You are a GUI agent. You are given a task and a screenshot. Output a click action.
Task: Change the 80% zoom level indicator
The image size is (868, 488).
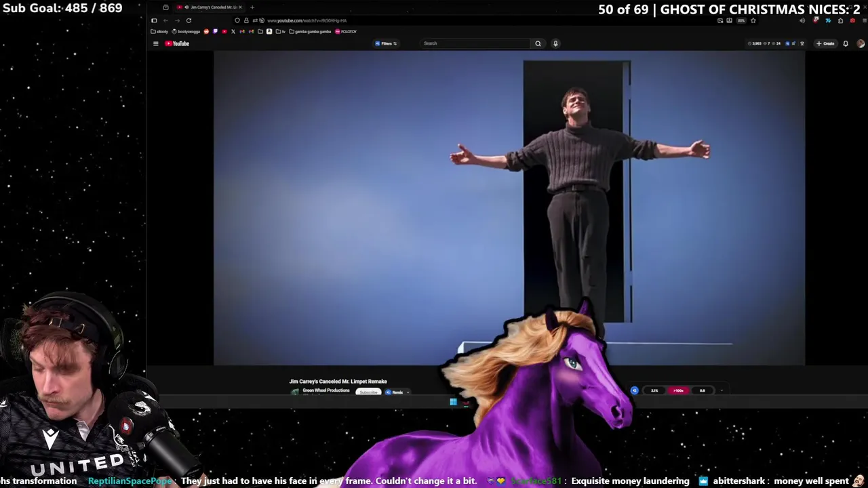741,20
